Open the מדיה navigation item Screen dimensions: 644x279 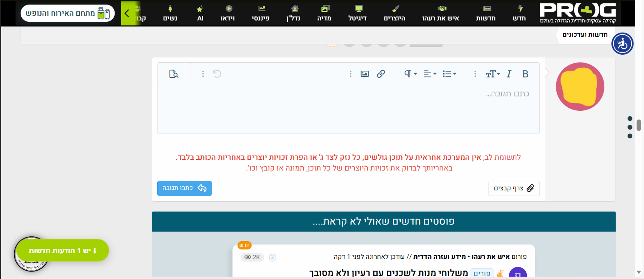click(324, 13)
